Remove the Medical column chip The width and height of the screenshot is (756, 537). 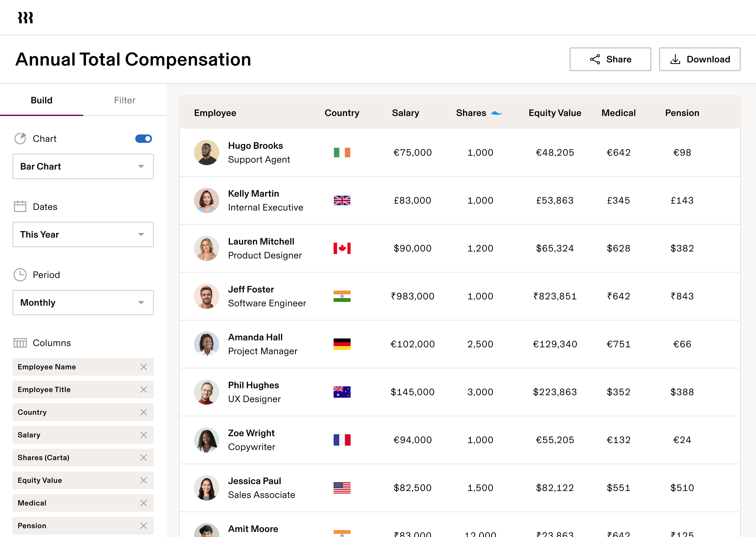pos(144,503)
